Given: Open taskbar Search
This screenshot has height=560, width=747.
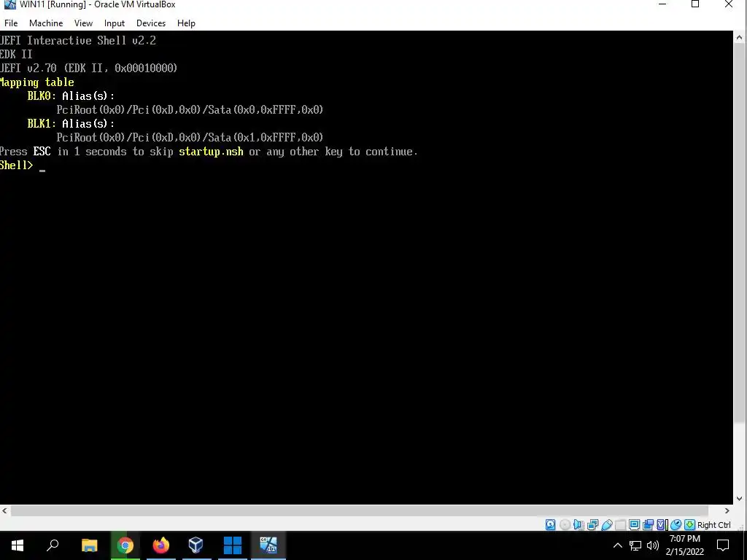Looking at the screenshot, I should tap(53, 545).
